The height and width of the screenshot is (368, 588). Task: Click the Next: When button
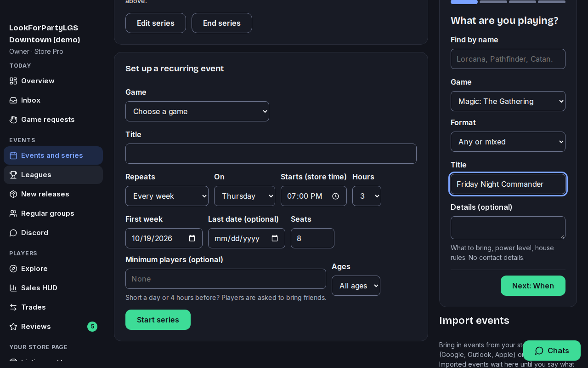point(533,286)
